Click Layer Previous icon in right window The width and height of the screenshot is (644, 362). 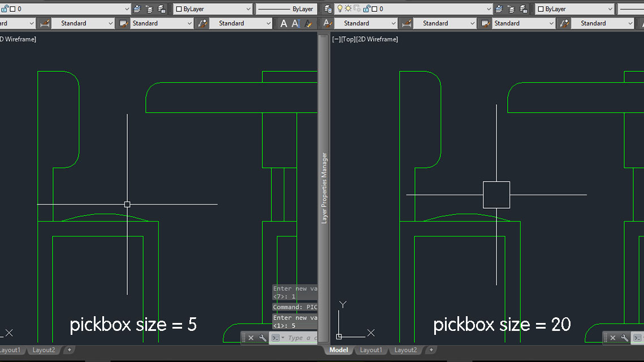click(511, 8)
